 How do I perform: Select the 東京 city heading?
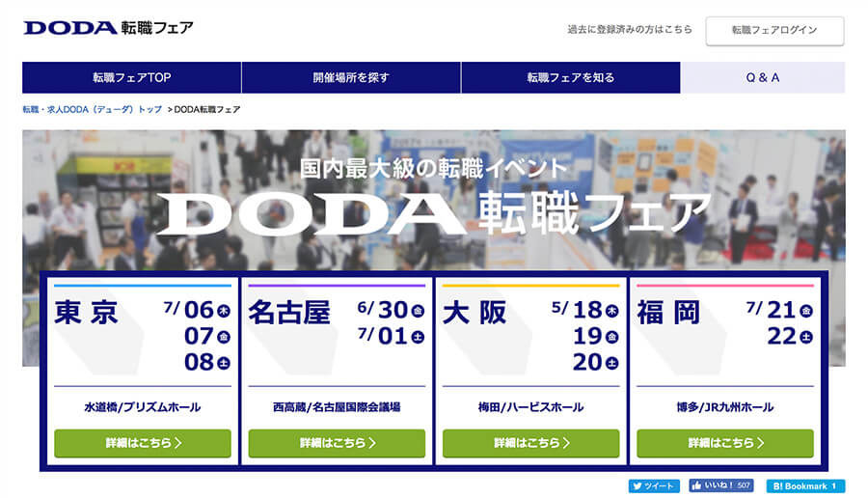point(86,314)
